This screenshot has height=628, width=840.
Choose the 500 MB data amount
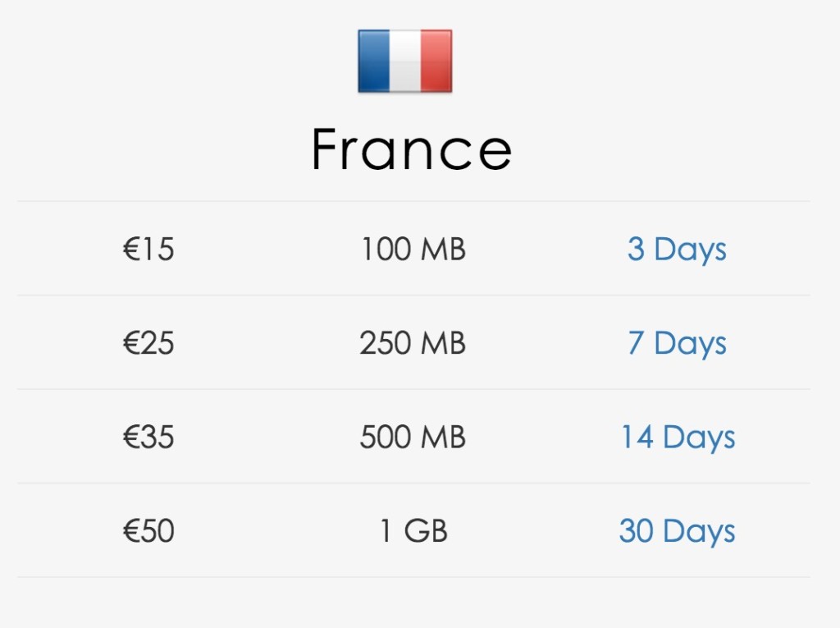point(413,437)
